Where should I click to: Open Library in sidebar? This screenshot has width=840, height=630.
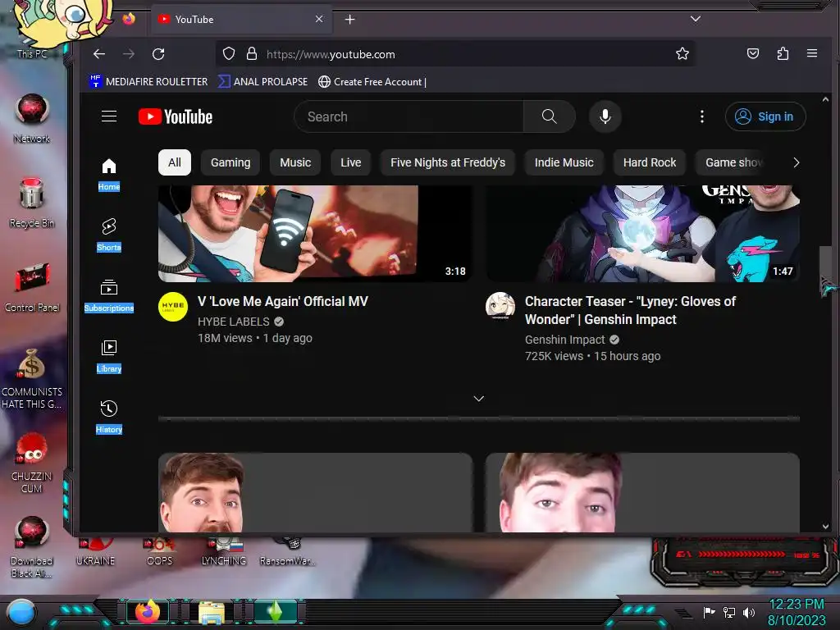[x=109, y=357]
